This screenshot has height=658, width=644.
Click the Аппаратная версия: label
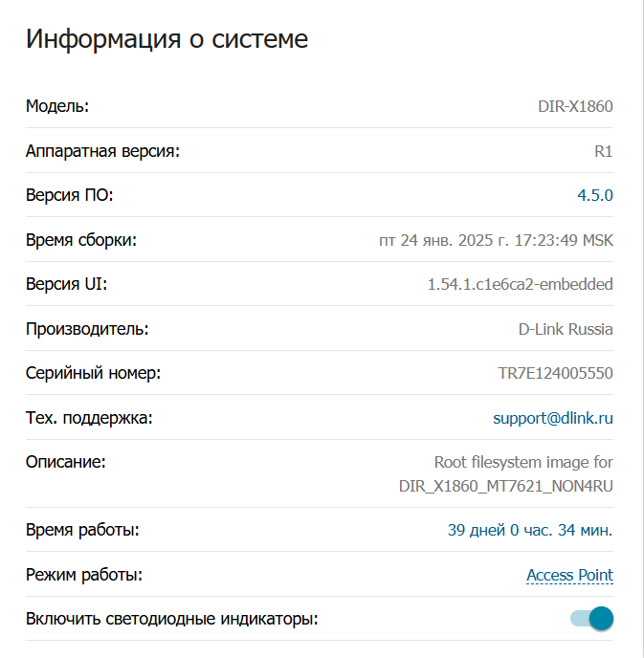(102, 151)
